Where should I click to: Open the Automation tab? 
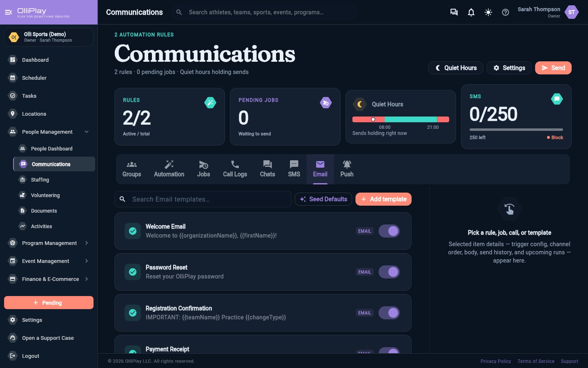point(169,169)
